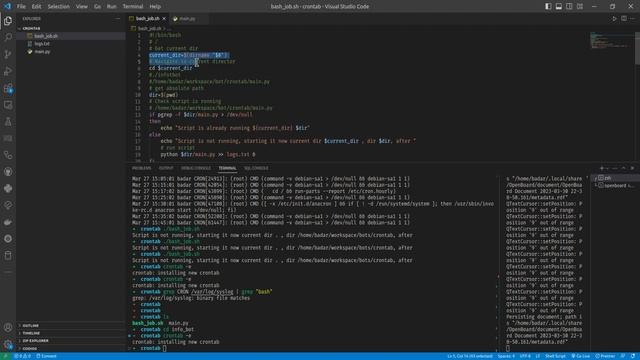Open the Accounts menu icon

click(8, 327)
